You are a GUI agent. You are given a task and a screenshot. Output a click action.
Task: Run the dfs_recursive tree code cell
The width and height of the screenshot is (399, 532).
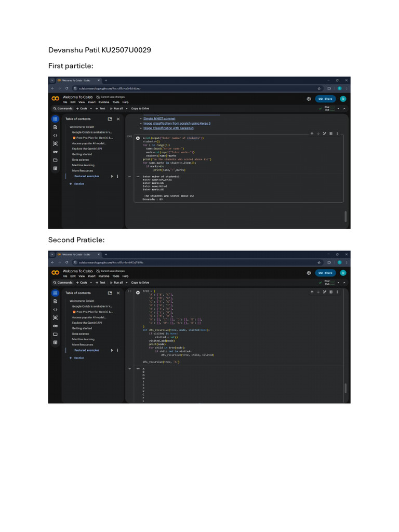coord(138,292)
